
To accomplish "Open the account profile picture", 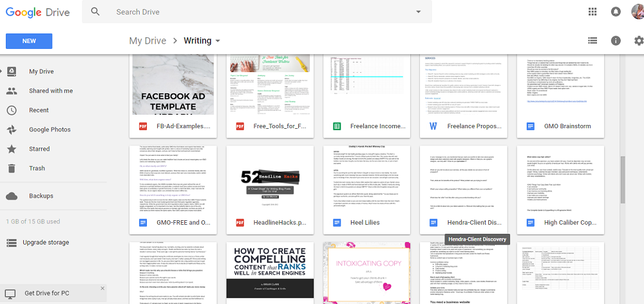I will [x=638, y=12].
